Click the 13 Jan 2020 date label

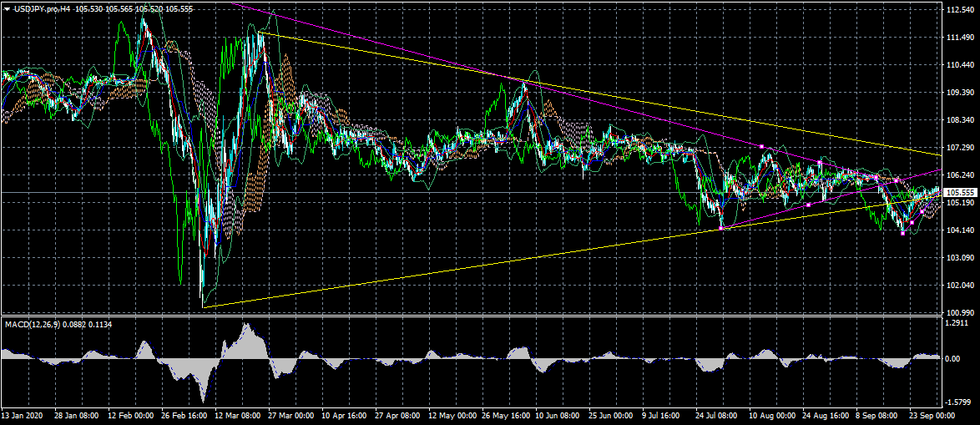(x=23, y=414)
